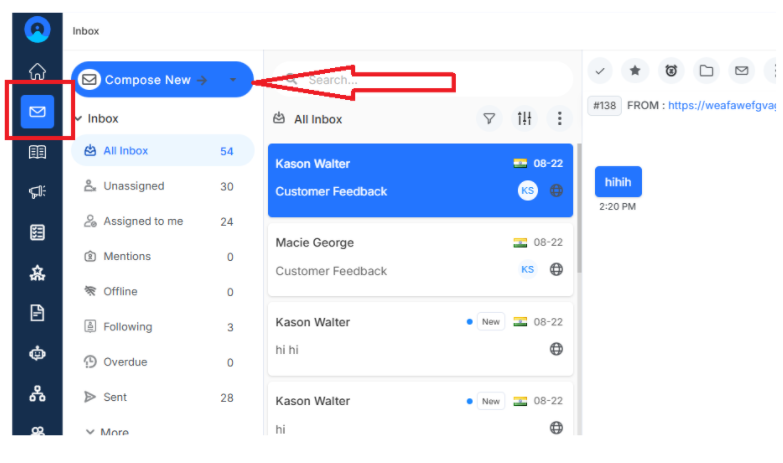This screenshot has height=463, width=783.
Task: Click the envelope icon in conversation toolbar
Action: pos(742,71)
